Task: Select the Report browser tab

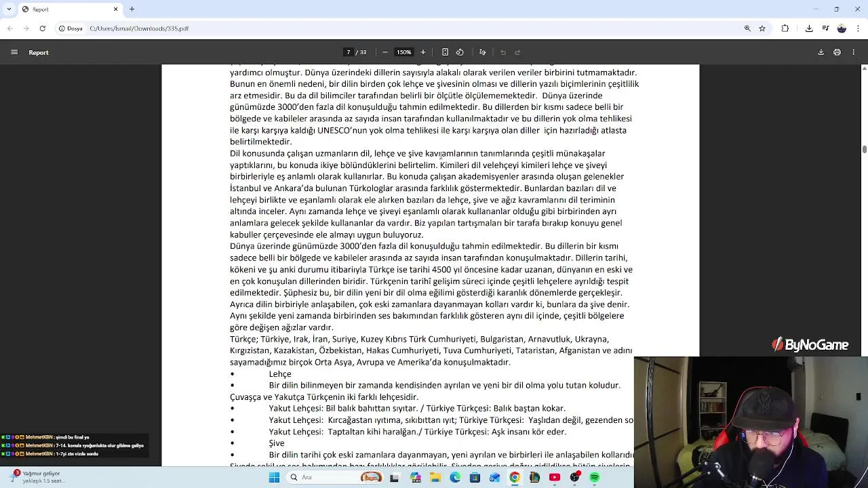Action: tap(70, 9)
